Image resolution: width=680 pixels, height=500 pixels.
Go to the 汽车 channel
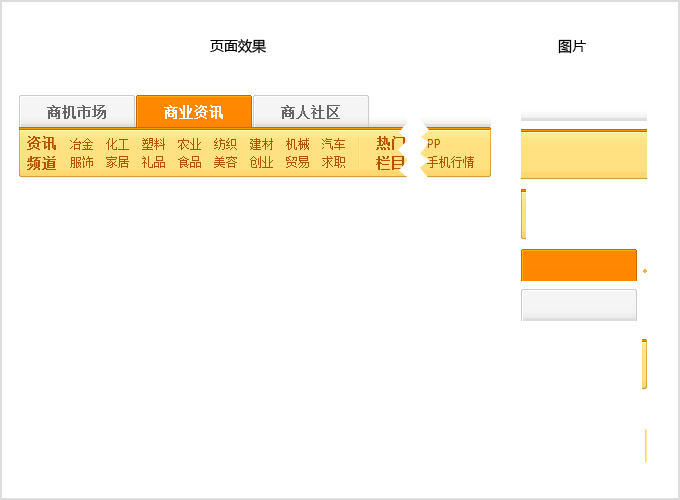tap(334, 144)
